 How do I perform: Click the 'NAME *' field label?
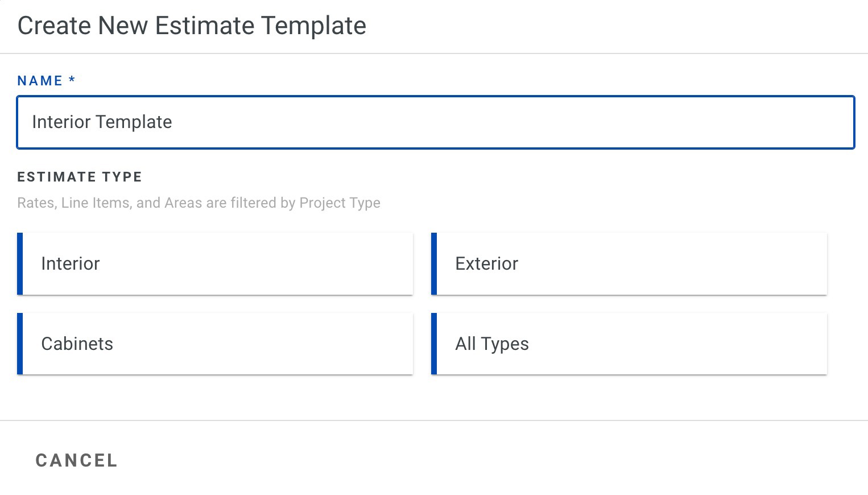46,81
